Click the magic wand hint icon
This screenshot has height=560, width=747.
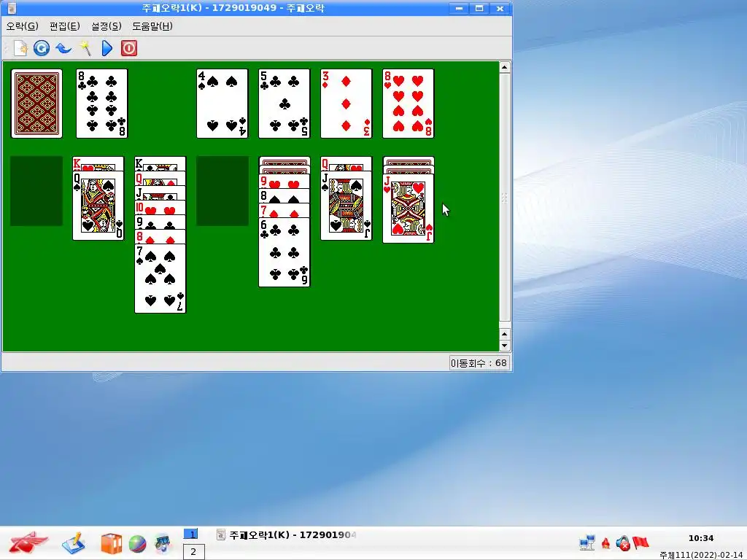(x=85, y=48)
